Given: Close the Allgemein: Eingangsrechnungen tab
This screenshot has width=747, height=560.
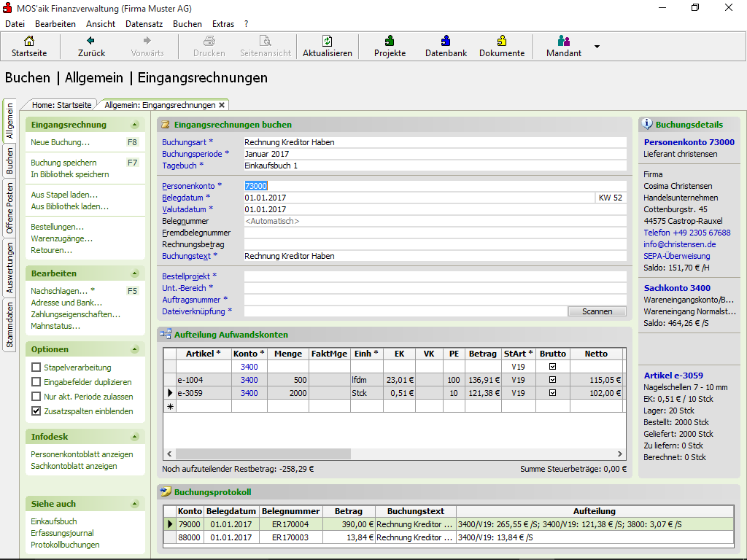Looking at the screenshot, I should coord(222,105).
